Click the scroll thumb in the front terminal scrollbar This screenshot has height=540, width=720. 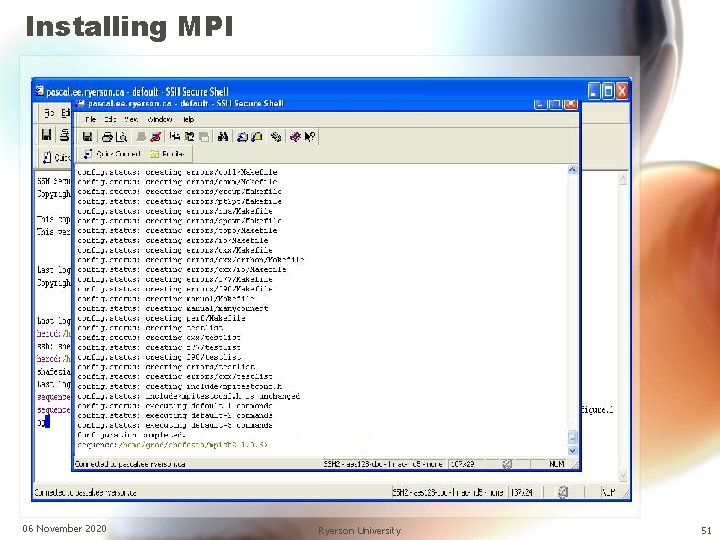(572, 437)
